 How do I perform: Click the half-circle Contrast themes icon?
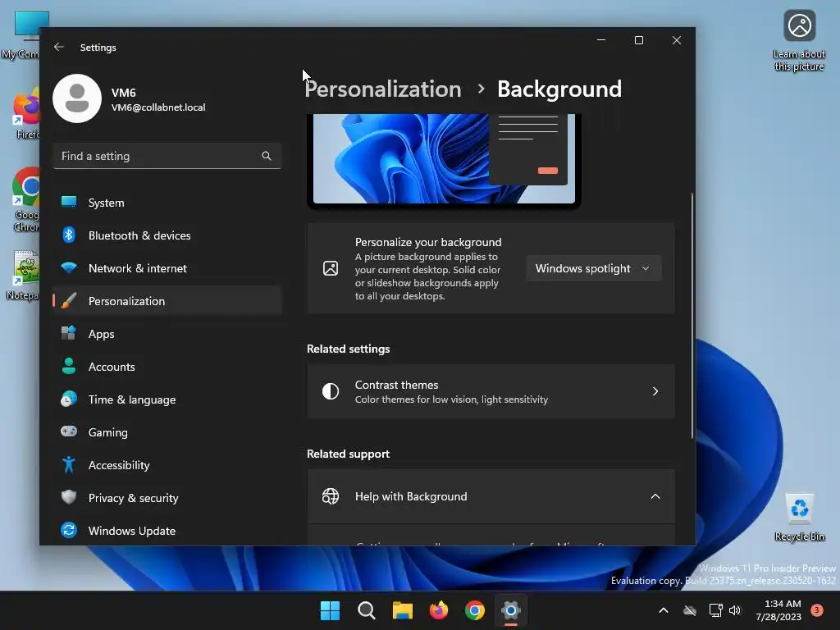pyautogui.click(x=331, y=391)
